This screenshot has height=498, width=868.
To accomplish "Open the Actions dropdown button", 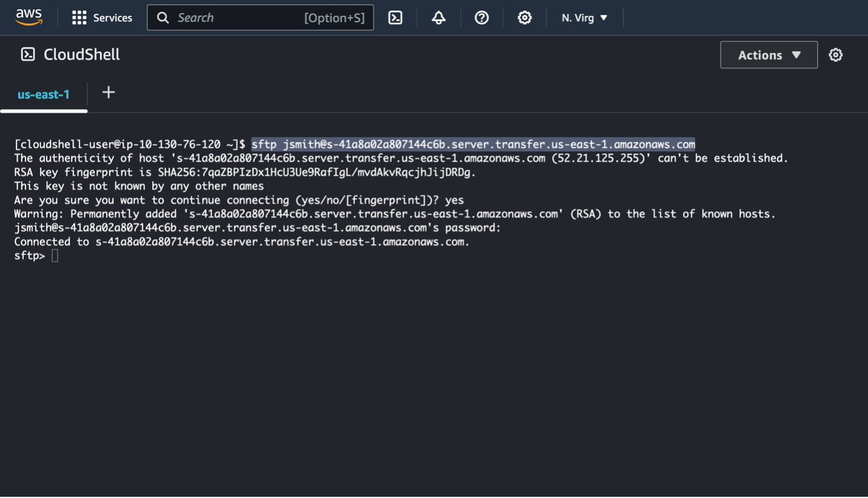I will (768, 55).
